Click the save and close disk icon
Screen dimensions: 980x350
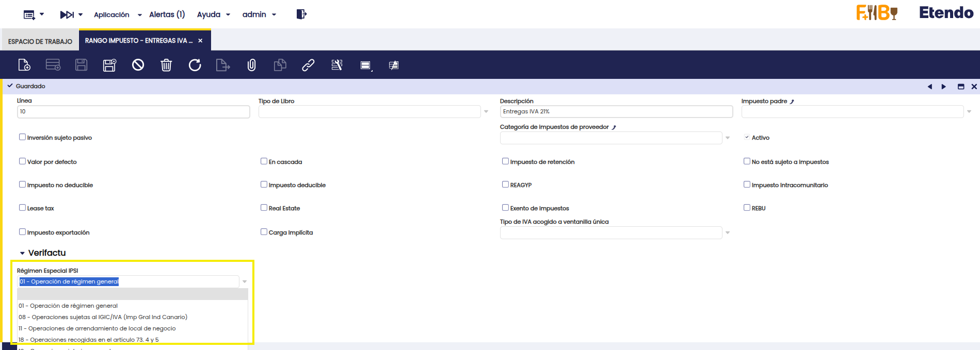(109, 65)
